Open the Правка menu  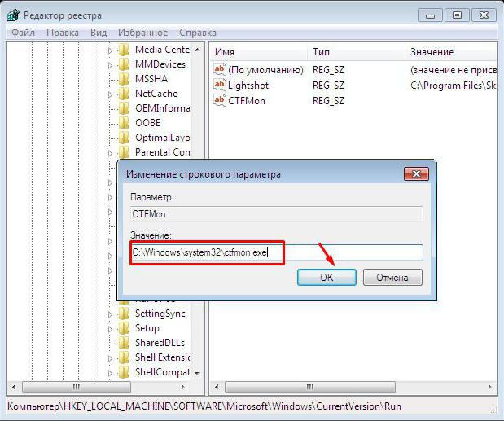(x=63, y=33)
